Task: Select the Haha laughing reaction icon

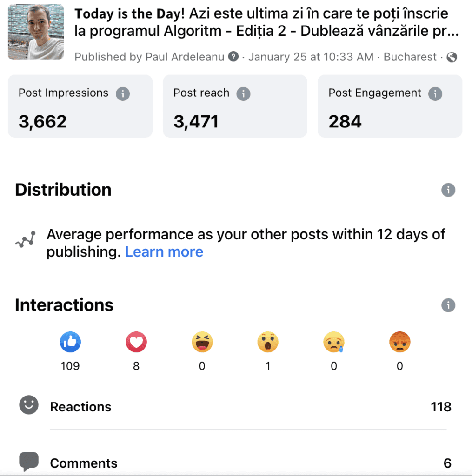Action: 202,342
